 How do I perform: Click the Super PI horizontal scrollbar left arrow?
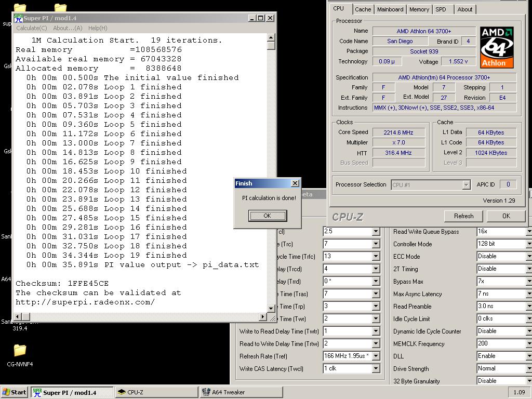pos(17,316)
